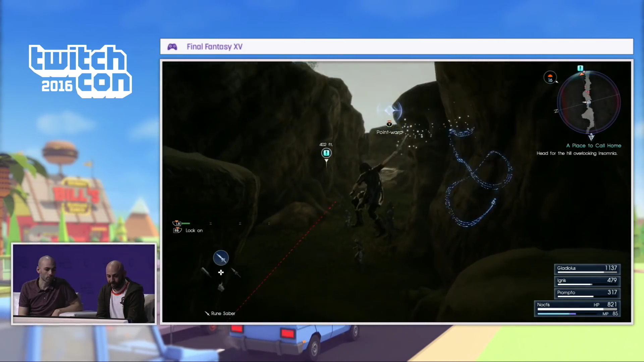The width and height of the screenshot is (644, 362).
Task: Click the Rune Saber weapon name label
Action: pyautogui.click(x=223, y=313)
